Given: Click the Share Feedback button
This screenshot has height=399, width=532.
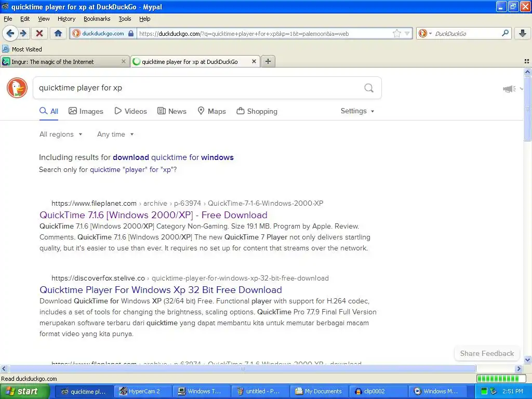Looking at the screenshot, I should pos(487,353).
